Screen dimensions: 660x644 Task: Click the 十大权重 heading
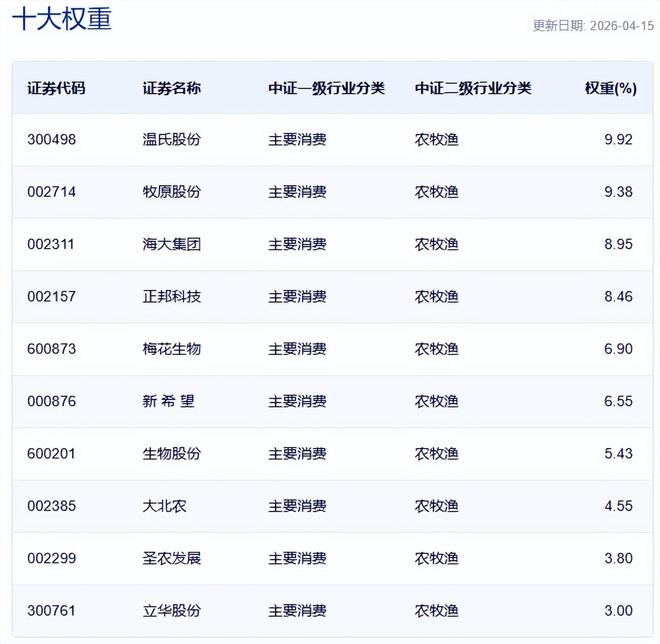tap(62, 19)
